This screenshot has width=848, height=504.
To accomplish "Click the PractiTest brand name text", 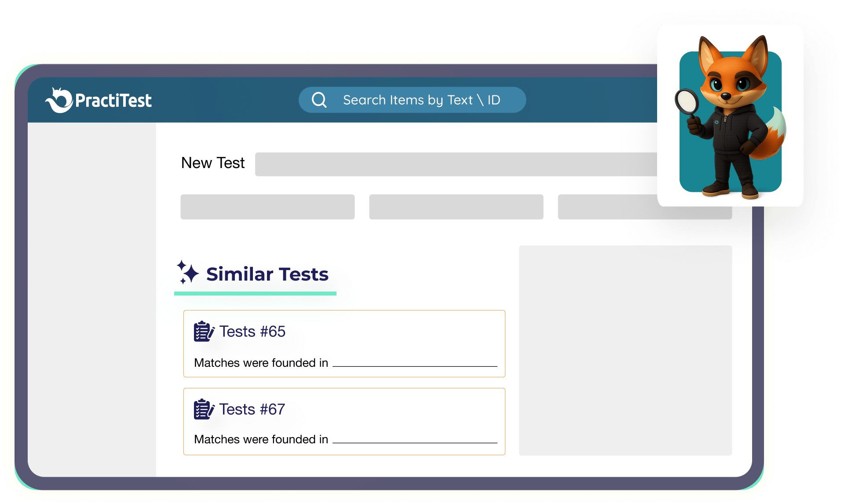I will [113, 101].
